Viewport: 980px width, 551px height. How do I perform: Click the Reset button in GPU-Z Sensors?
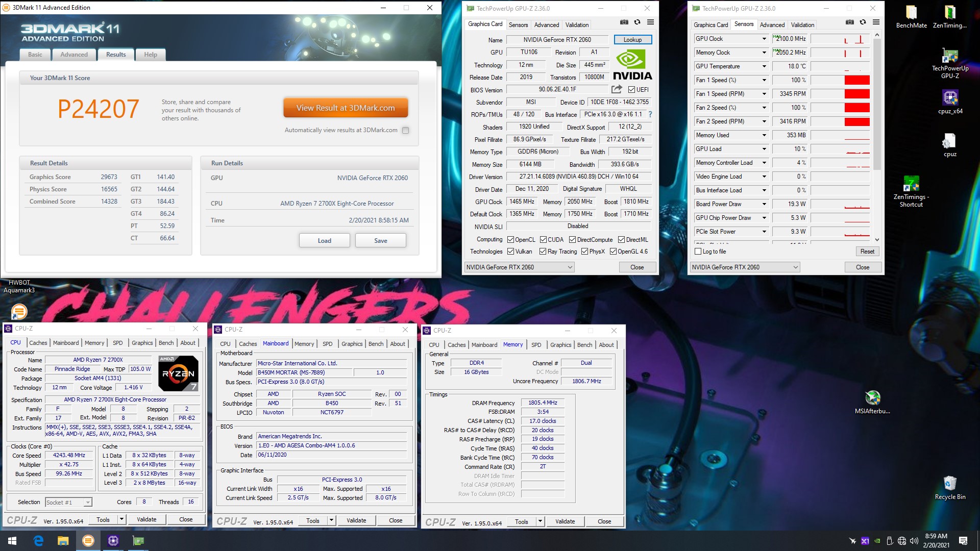pyautogui.click(x=867, y=252)
